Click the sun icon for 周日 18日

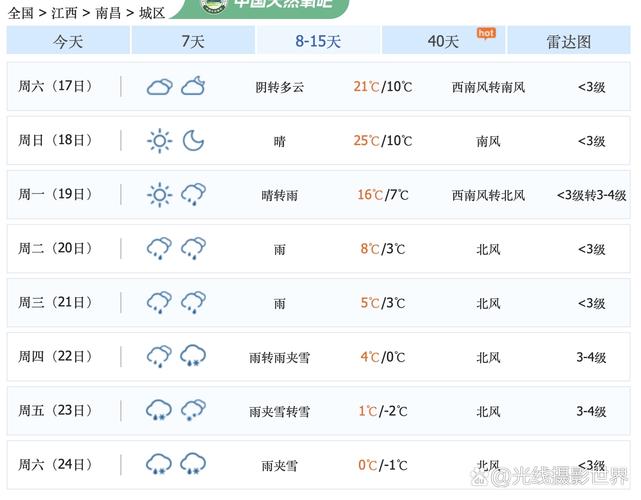[x=159, y=141]
